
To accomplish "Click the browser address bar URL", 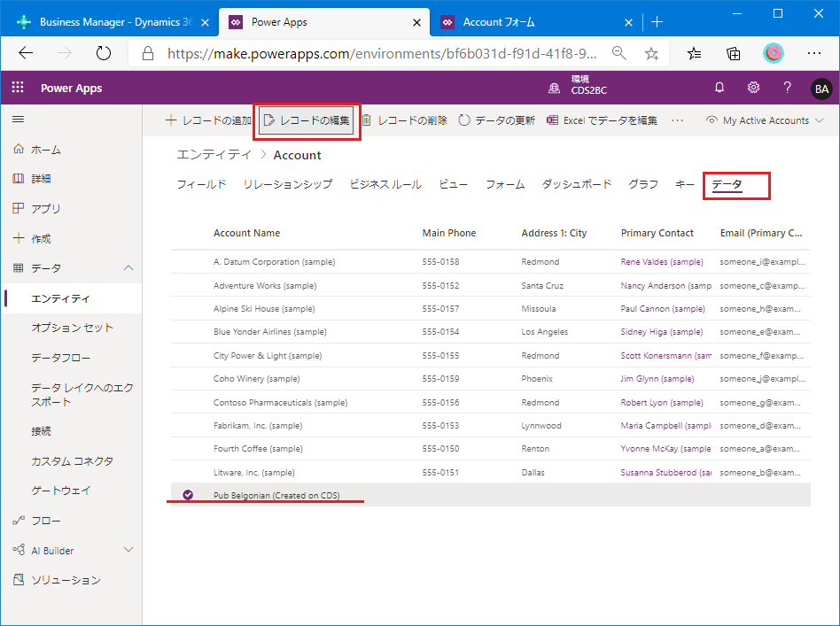I will [381, 53].
